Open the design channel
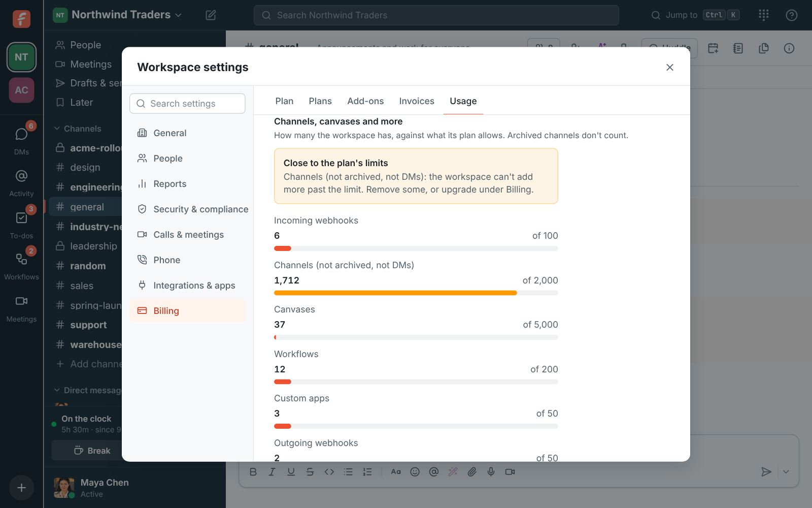The height and width of the screenshot is (508, 812). click(x=85, y=167)
